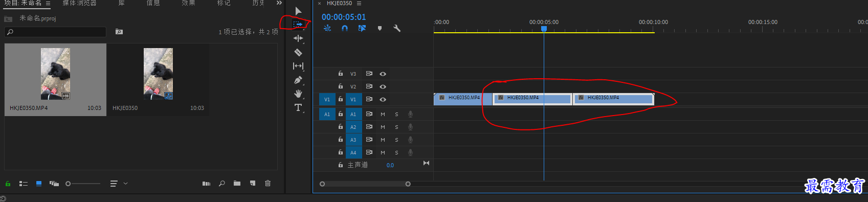Choose the Ripple Edit tool
The width and height of the screenshot is (868, 202).
tap(298, 38)
